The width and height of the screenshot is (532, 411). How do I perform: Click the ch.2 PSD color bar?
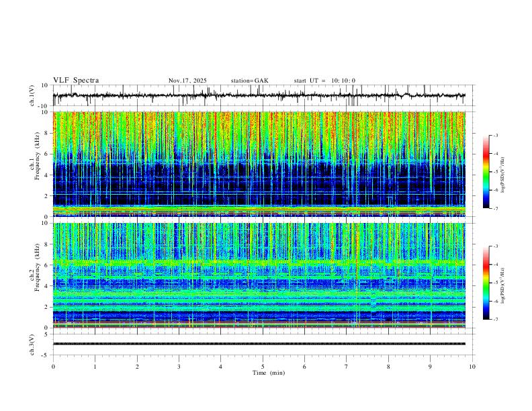point(486,283)
